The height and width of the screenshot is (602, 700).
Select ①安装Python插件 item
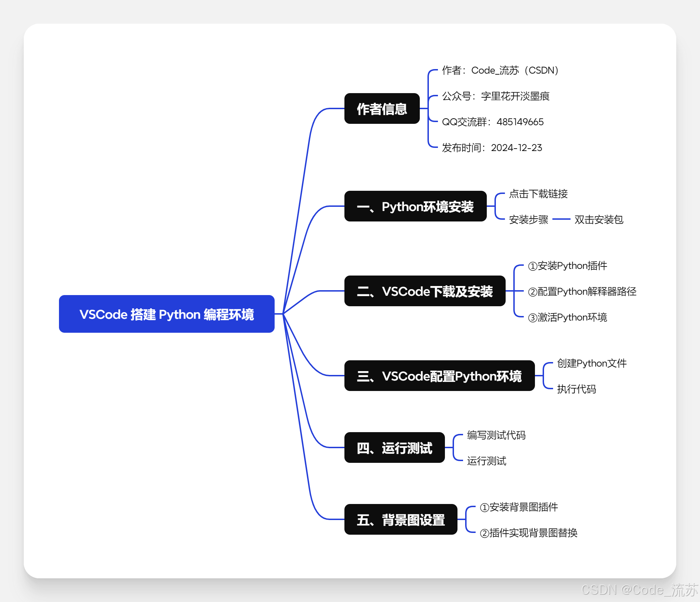tap(567, 266)
